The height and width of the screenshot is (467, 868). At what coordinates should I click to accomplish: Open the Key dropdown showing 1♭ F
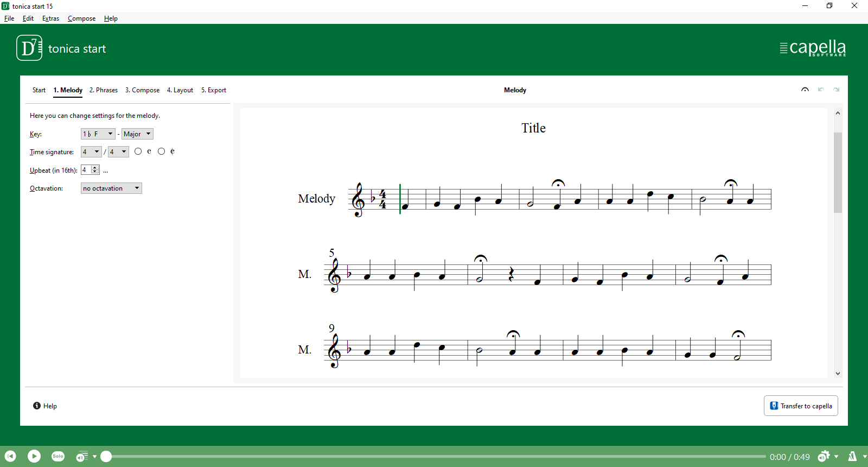[x=98, y=134]
